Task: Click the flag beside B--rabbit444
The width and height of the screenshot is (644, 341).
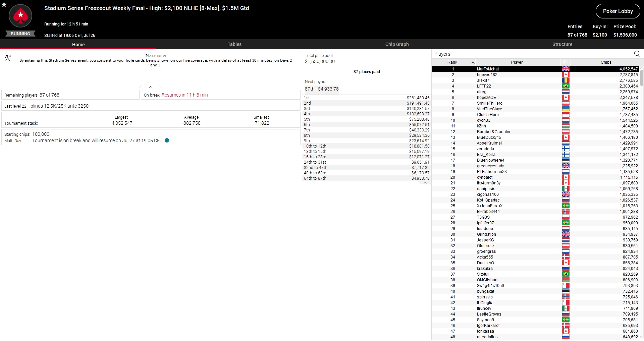Action: 566,211
